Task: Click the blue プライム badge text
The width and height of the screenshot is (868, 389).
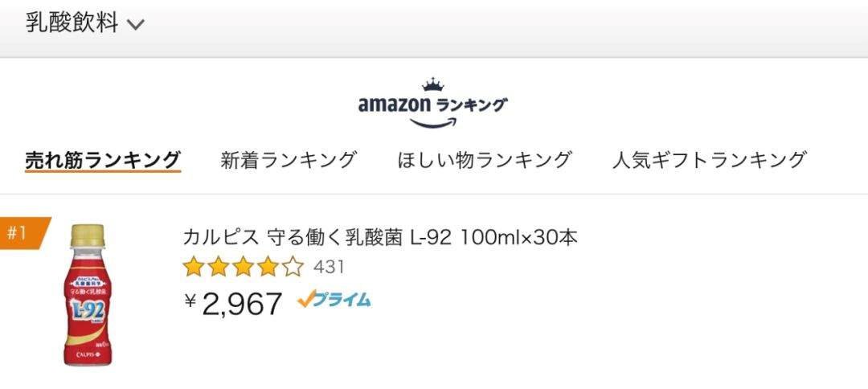Action: (342, 300)
